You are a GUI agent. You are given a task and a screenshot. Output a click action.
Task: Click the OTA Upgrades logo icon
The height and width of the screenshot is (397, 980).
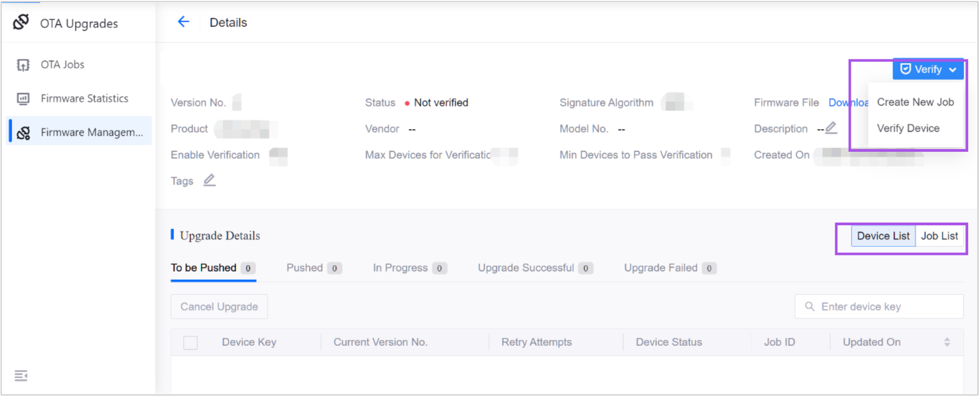(x=21, y=22)
